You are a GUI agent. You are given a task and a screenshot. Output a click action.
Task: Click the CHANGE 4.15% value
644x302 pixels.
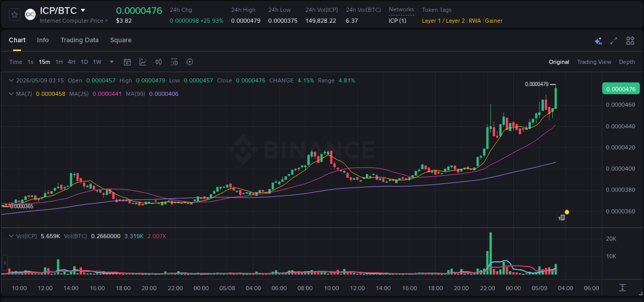coord(306,80)
